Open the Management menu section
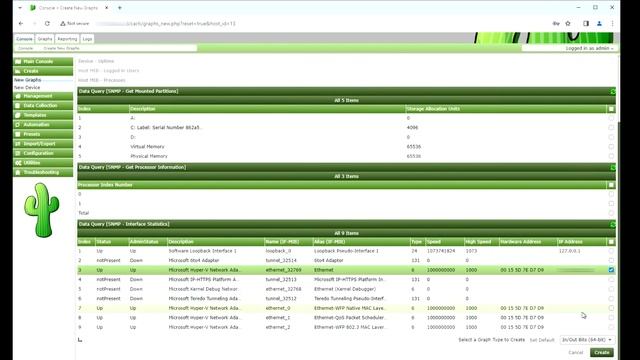Viewport: 640px width, 360px height. (43, 96)
